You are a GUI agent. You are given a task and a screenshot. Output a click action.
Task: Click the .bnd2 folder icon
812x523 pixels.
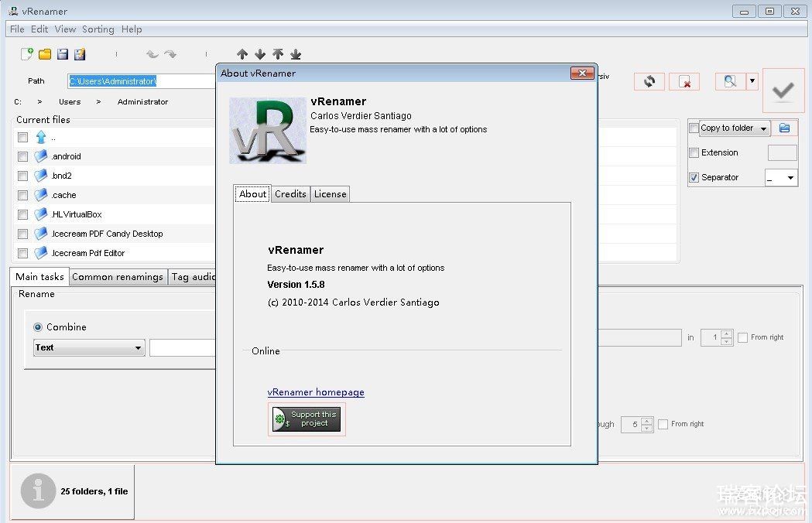point(41,176)
